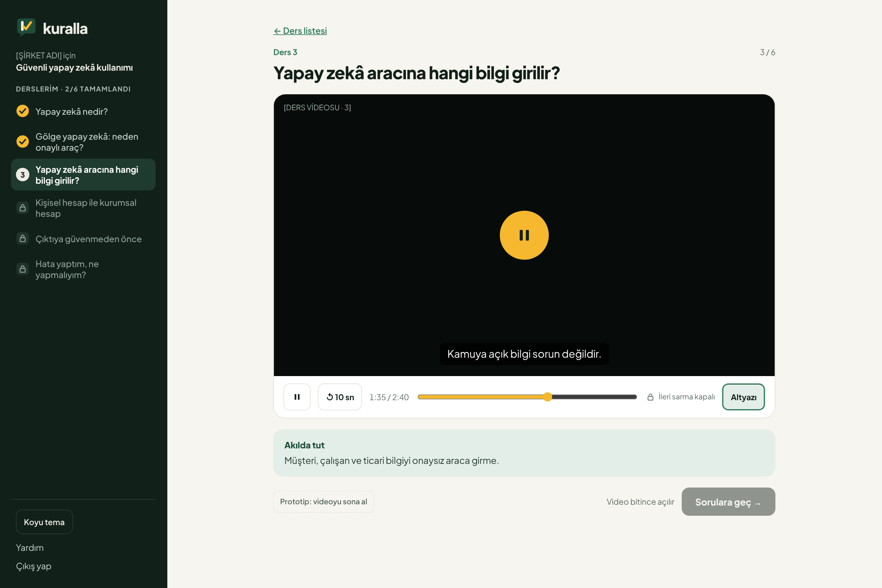Click Prototip: videoyu sona al button
The image size is (882, 588).
point(323,501)
